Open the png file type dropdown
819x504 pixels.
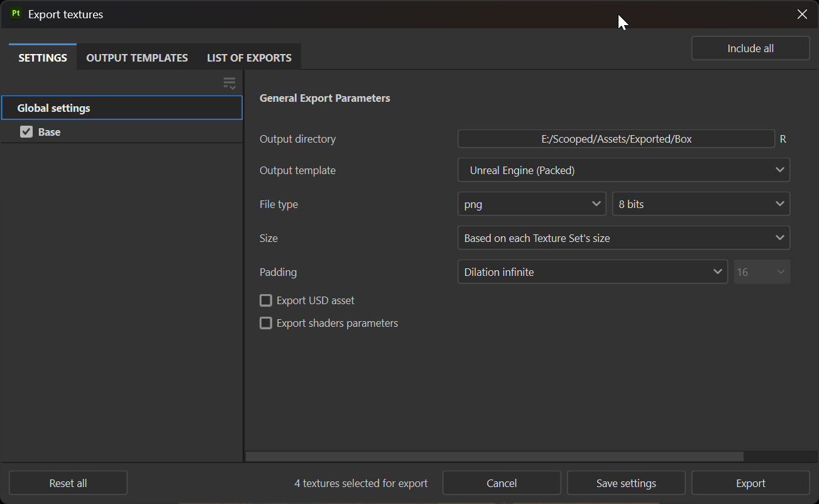pos(532,204)
